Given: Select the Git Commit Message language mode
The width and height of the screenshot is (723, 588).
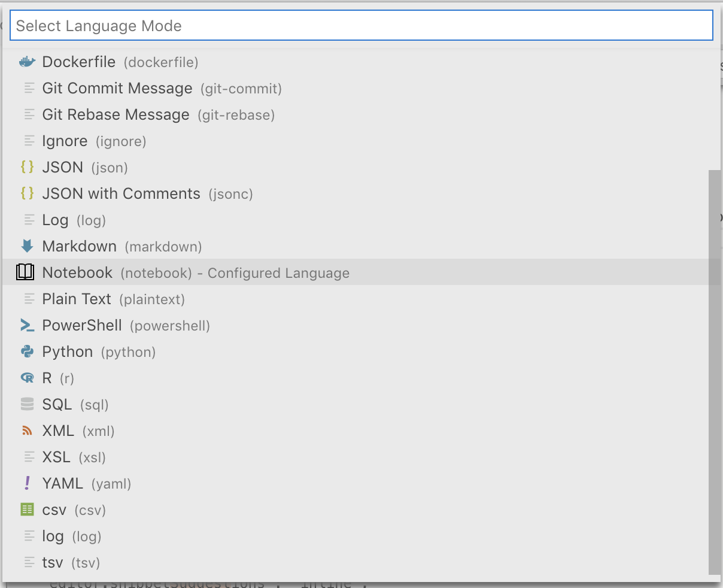Looking at the screenshot, I should tap(117, 88).
